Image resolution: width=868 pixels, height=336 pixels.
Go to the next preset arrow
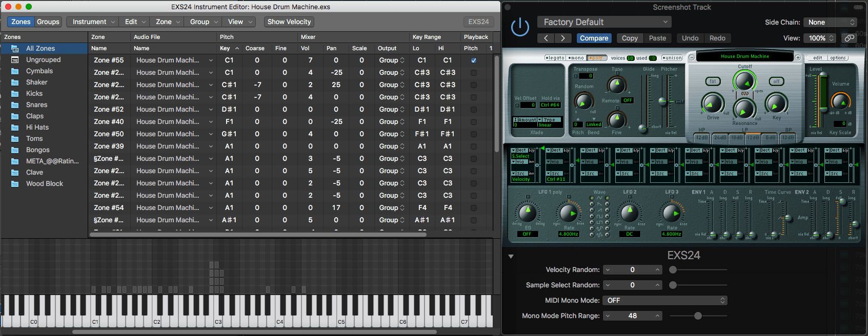pyautogui.click(x=563, y=38)
